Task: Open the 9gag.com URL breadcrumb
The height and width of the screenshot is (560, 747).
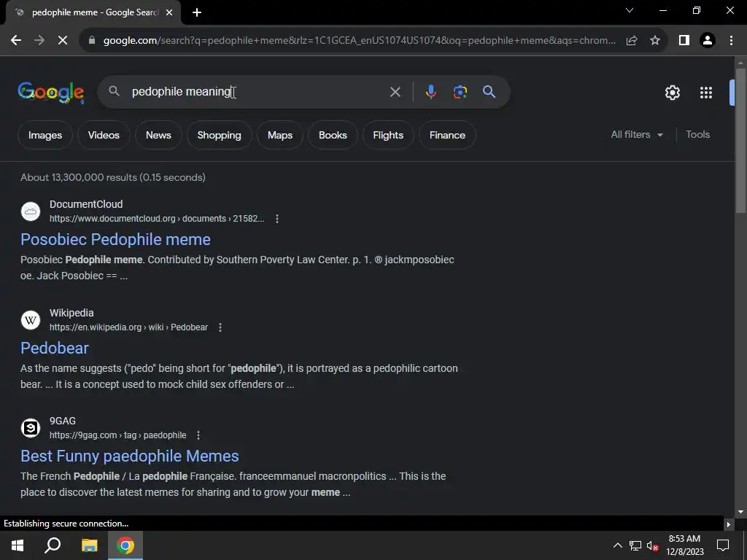Action: point(117,435)
